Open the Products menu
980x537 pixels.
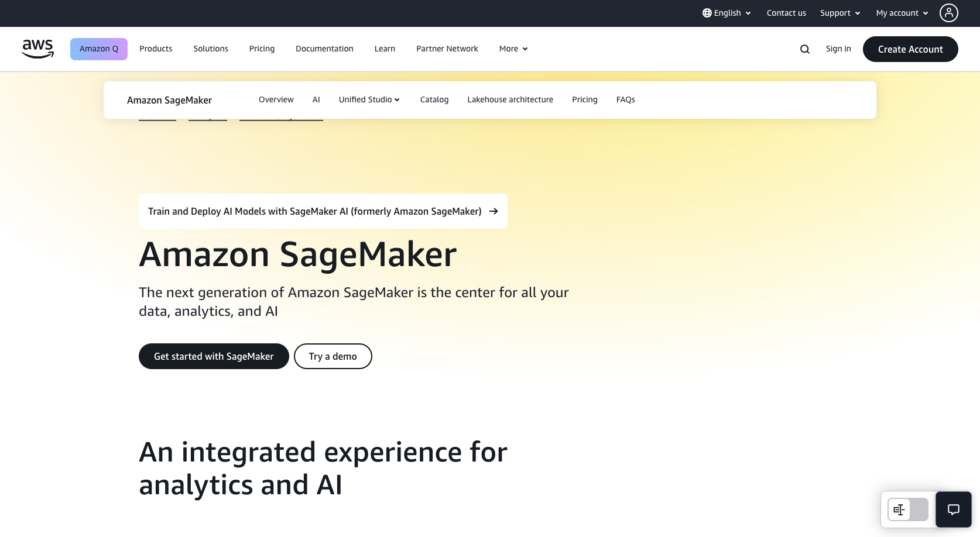(156, 49)
